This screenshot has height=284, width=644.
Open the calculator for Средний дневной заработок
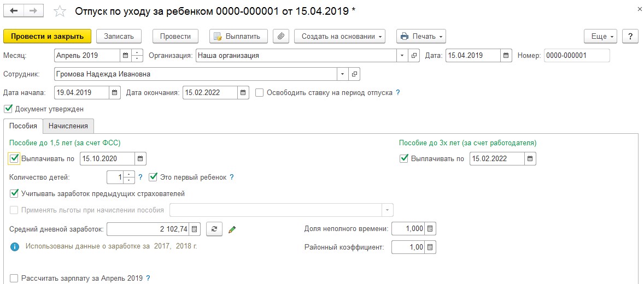tap(196, 229)
